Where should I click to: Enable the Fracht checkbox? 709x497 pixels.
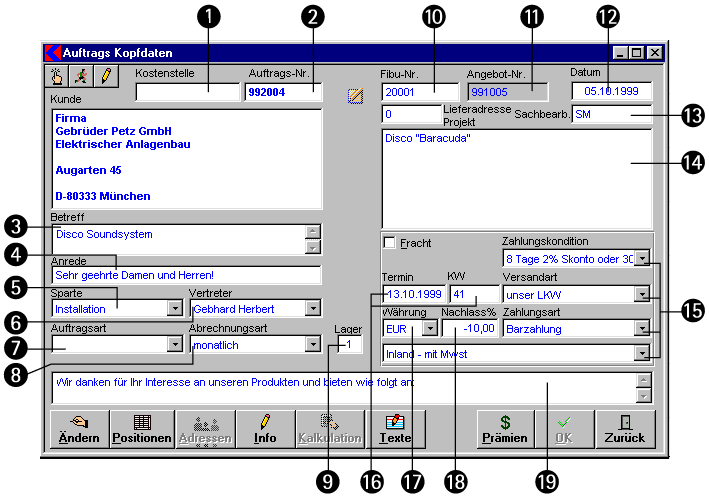[x=390, y=243]
